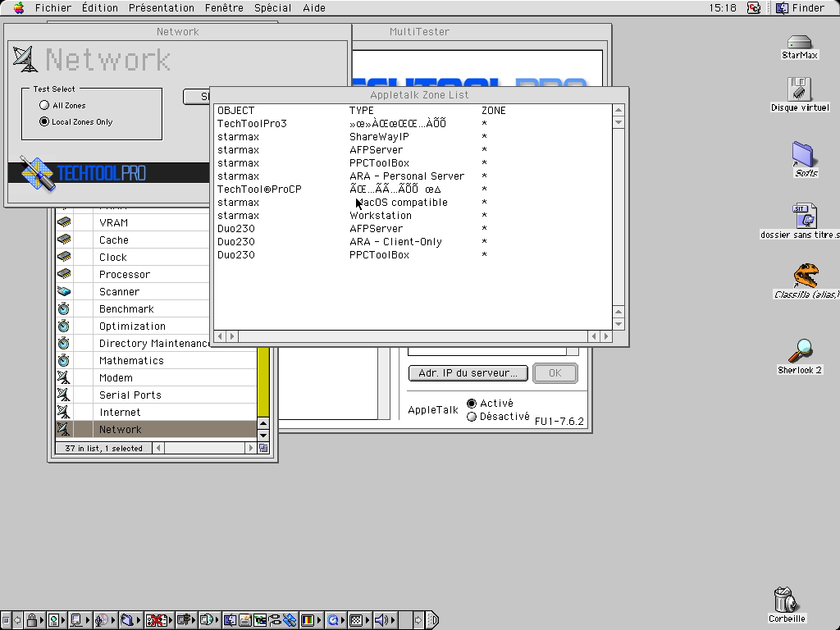Open the Apple menu
Viewport: 840px width, 630px height.
(19, 7)
